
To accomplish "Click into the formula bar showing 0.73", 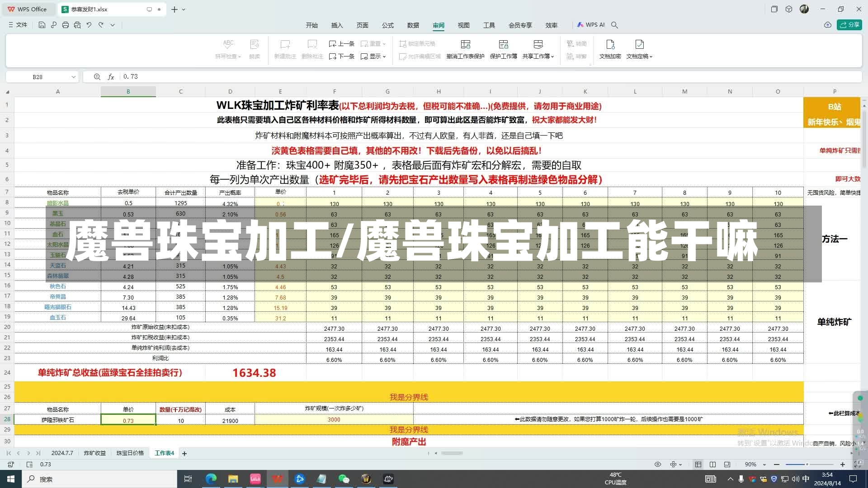I will point(491,77).
